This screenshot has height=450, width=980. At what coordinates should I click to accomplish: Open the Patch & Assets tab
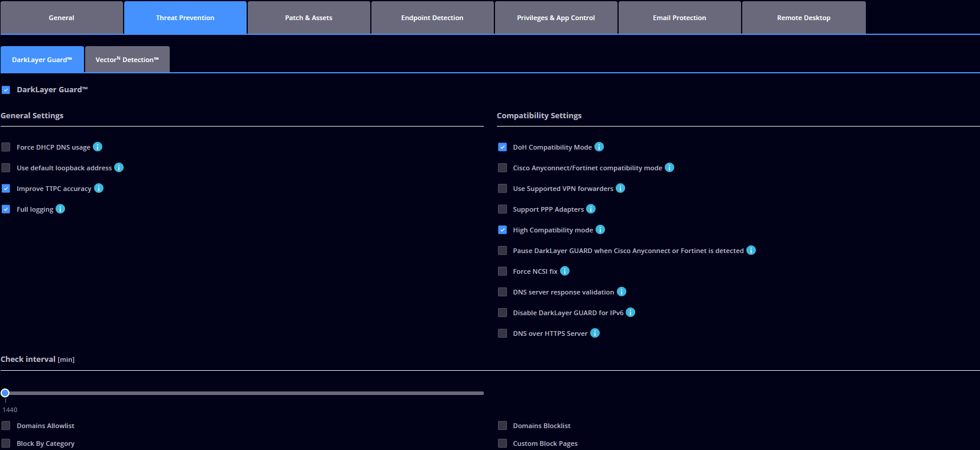[x=309, y=18]
